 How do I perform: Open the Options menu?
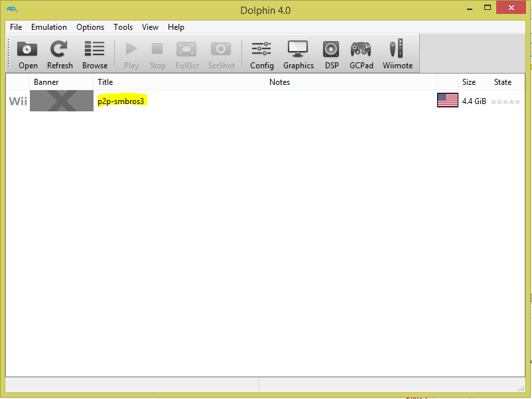pos(90,27)
